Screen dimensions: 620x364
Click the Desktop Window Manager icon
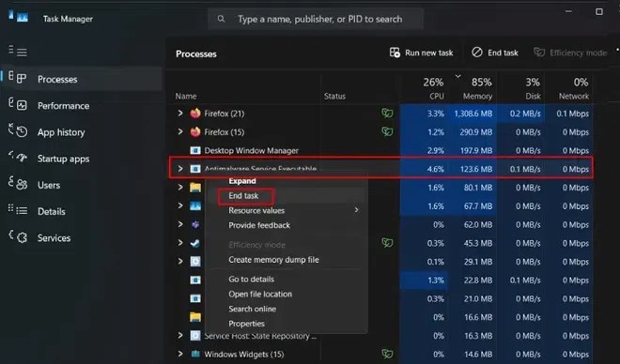[195, 150]
